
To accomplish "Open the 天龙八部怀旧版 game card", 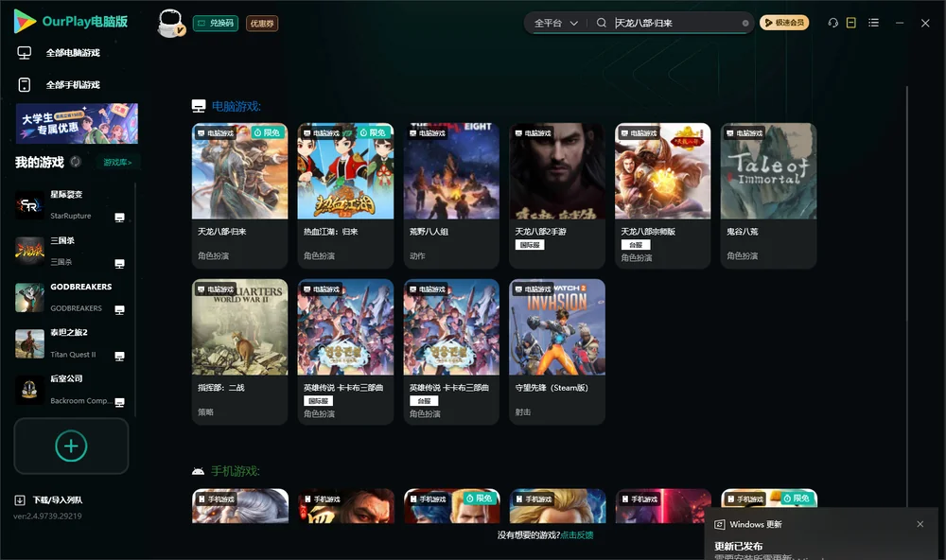I will click(662, 196).
